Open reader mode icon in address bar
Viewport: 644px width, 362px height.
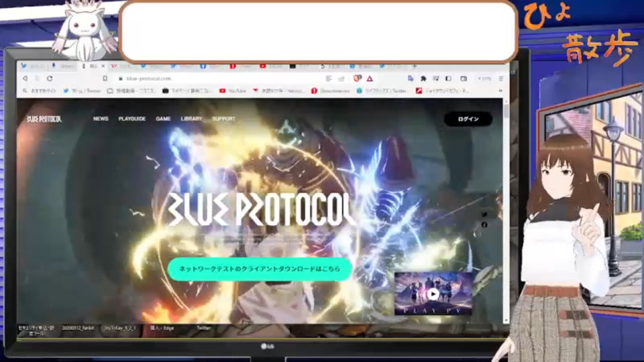click(329, 78)
